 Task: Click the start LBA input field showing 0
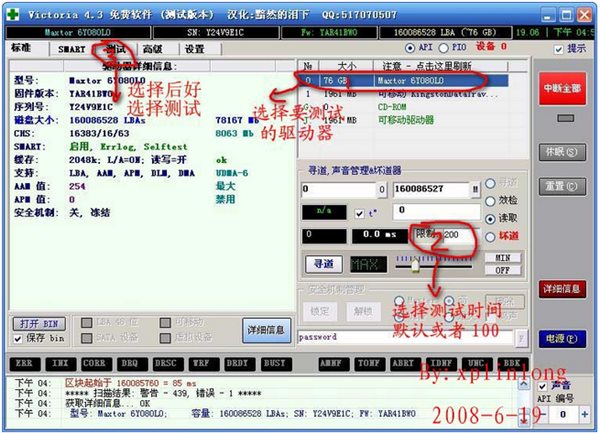pyautogui.click(x=338, y=189)
